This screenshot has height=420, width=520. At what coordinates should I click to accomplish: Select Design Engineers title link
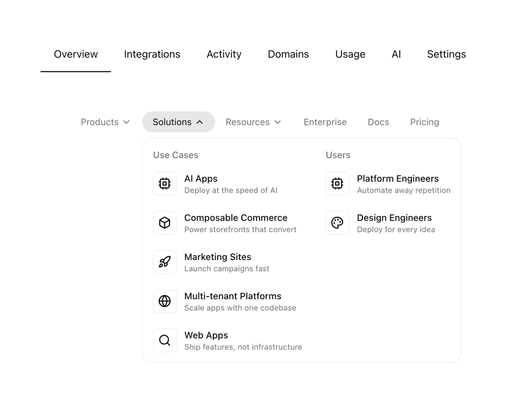394,218
